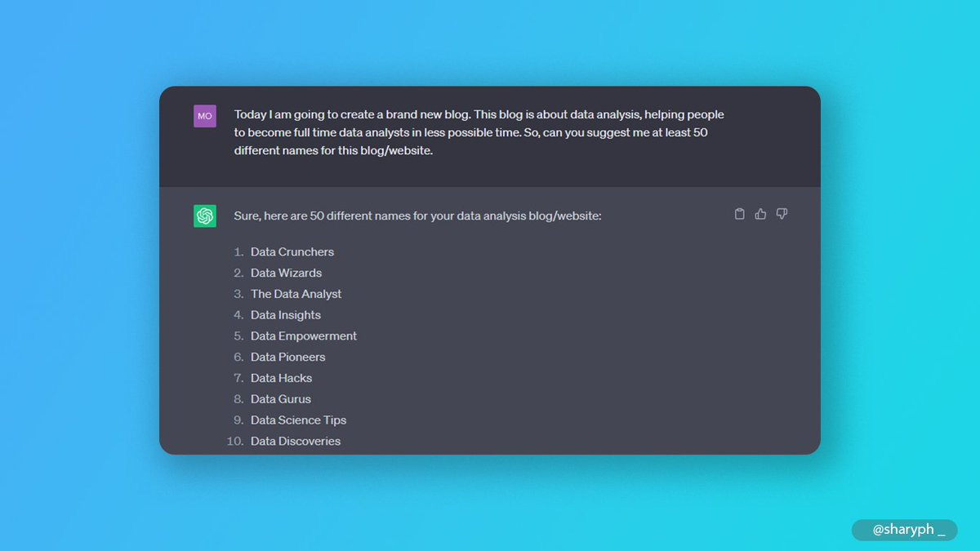This screenshot has width=980, height=551.
Task: Click the 'Data Insights' name
Action: pyautogui.click(x=286, y=315)
